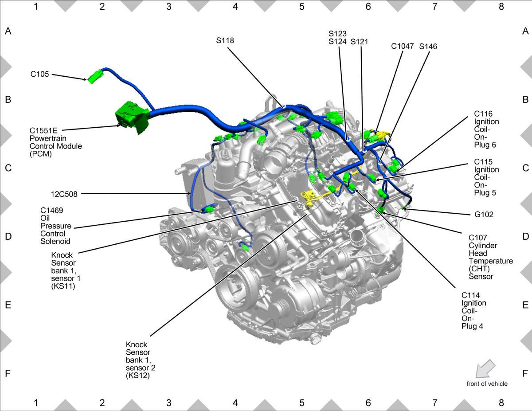Click the C115 Ignition Coil-On-Plug 5 label
Image resolution: width=532 pixels, height=411 pixels.
click(x=486, y=177)
